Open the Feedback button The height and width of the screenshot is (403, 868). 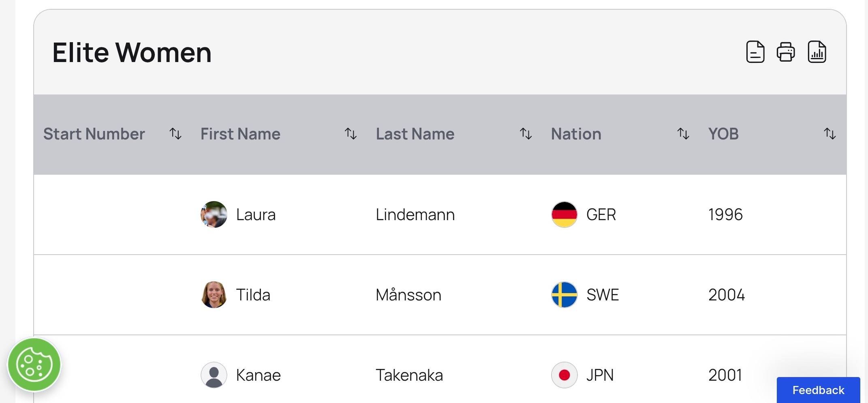point(818,390)
